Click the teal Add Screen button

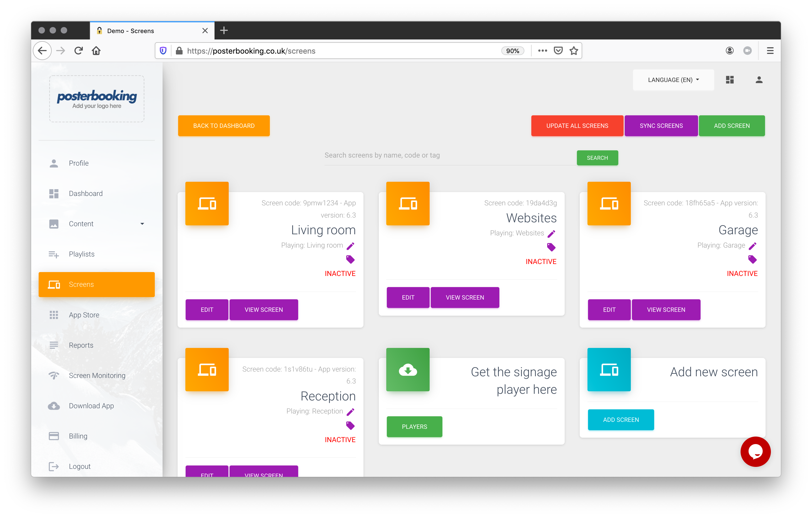pos(621,420)
